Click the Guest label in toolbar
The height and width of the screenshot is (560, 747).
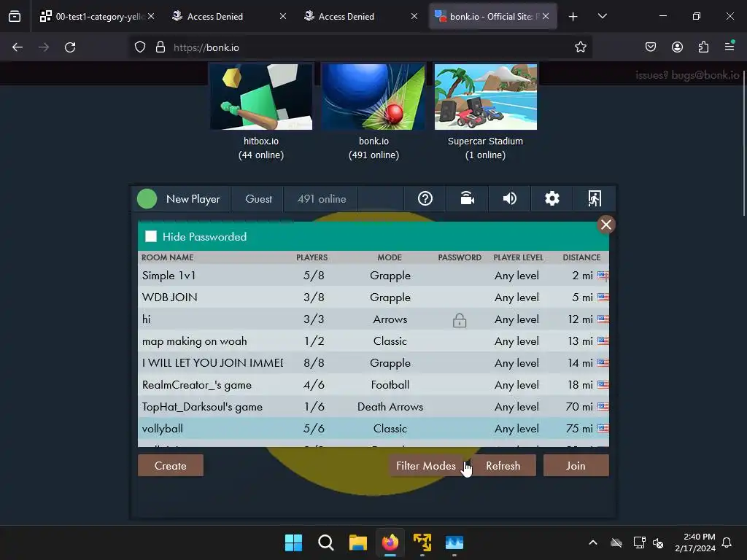(259, 199)
